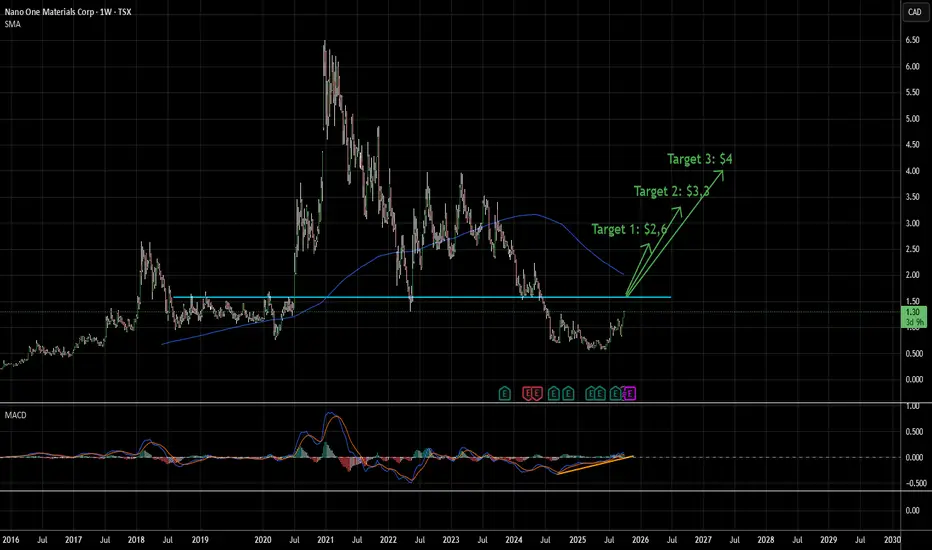Click the 2025 time axis label
The image size is (932, 550).
577,540
